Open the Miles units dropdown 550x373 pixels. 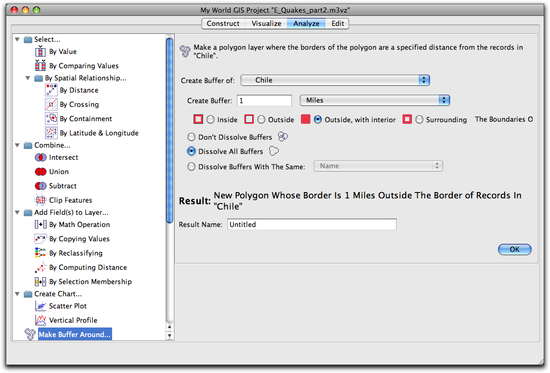pos(375,100)
